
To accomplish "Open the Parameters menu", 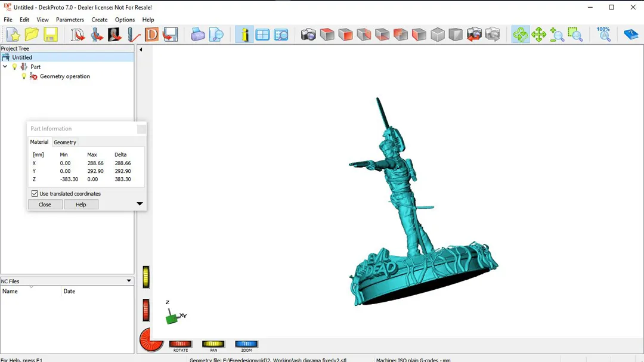I will pos(70,20).
